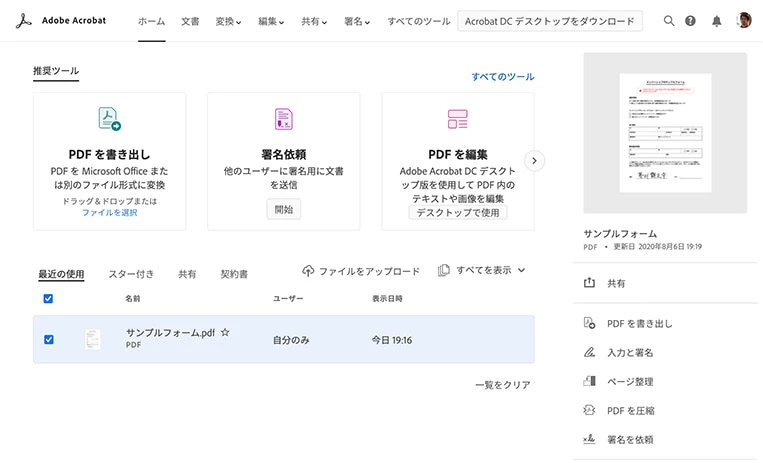This screenshot has height=463, width=763.
Task: Click the すべてを表示 documents icon
Action: coord(443,270)
